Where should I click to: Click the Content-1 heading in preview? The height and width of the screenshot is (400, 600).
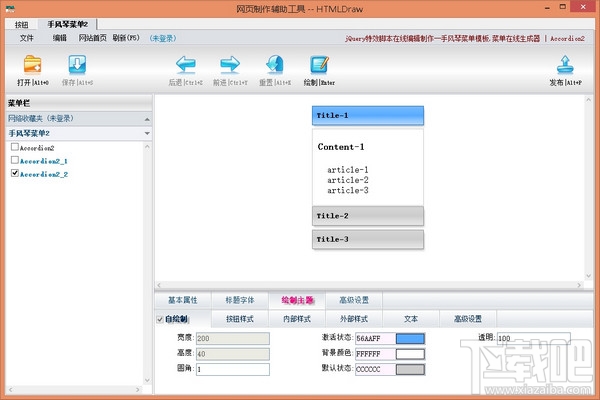(341, 147)
